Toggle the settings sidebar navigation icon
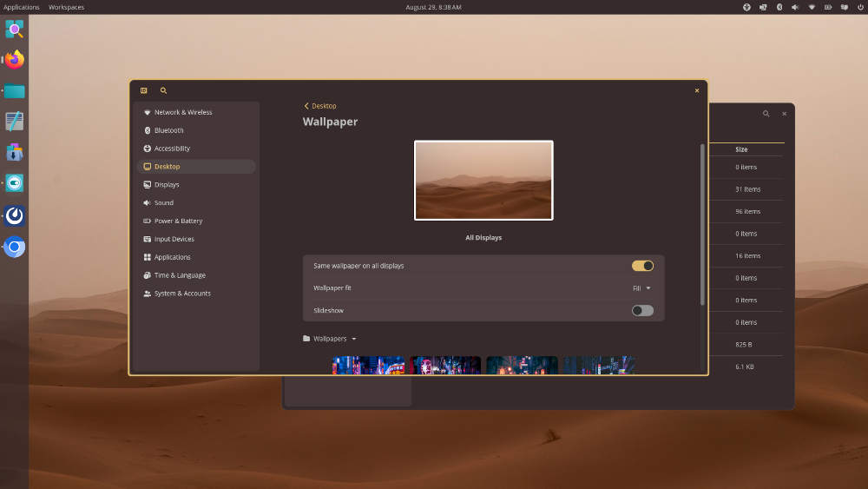 tap(143, 90)
